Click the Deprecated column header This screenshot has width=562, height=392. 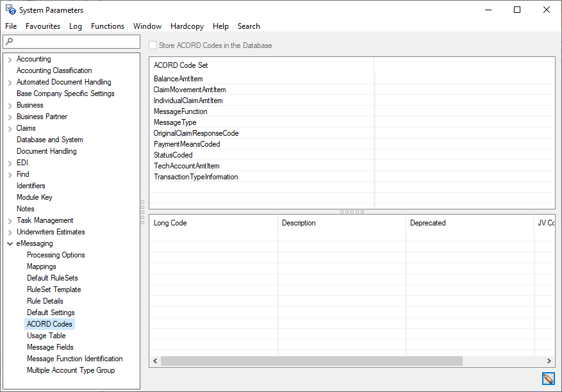[x=427, y=223]
